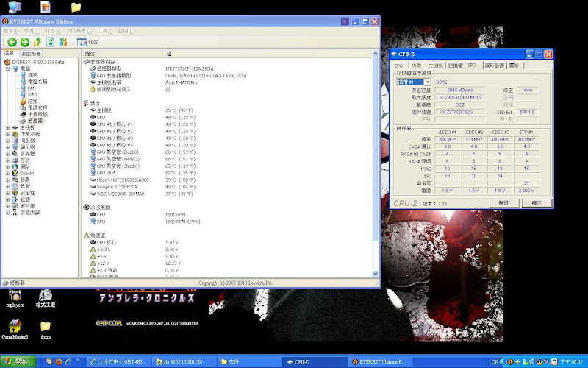Open the 檔案 File menu in EVEREST

(11, 31)
